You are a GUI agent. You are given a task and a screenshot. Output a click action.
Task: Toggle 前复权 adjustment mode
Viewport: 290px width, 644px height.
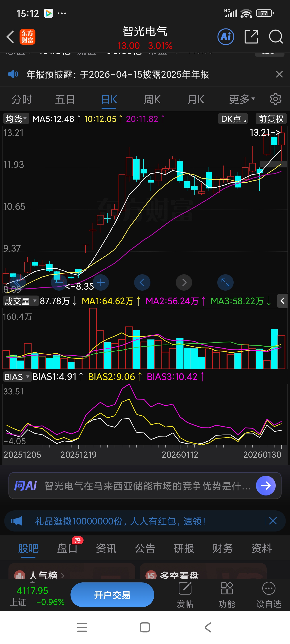[271, 119]
